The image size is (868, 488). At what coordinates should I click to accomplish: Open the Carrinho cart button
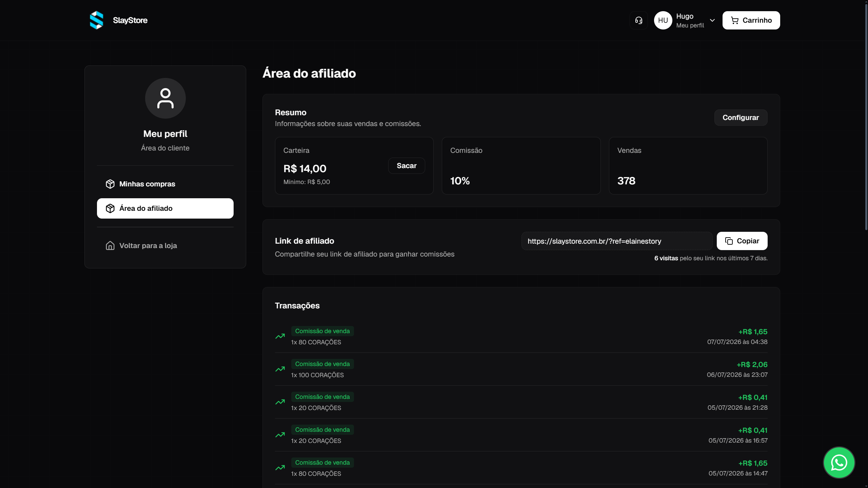[x=751, y=20]
